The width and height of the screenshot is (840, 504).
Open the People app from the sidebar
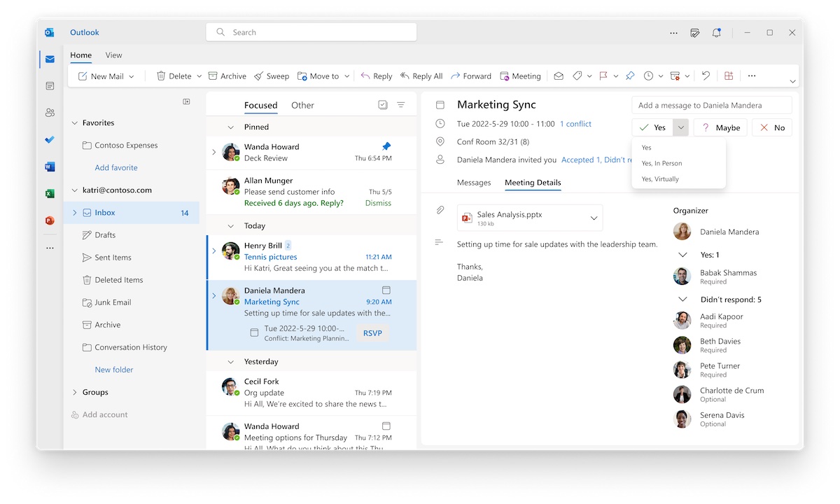point(49,112)
